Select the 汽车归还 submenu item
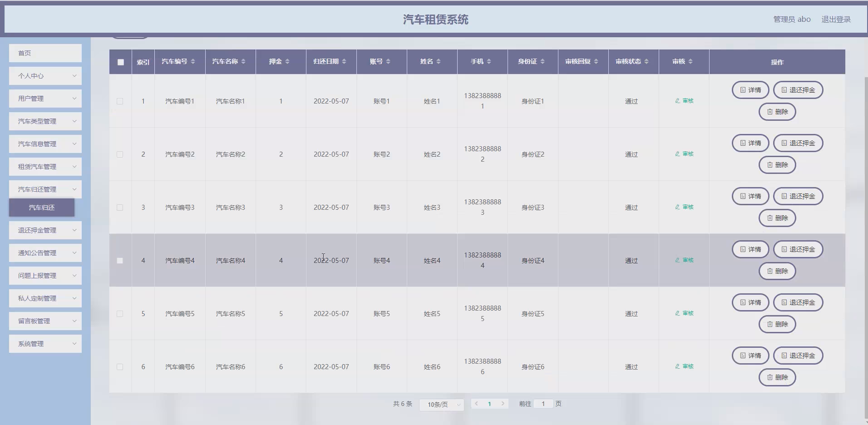The image size is (868, 425). click(x=42, y=208)
